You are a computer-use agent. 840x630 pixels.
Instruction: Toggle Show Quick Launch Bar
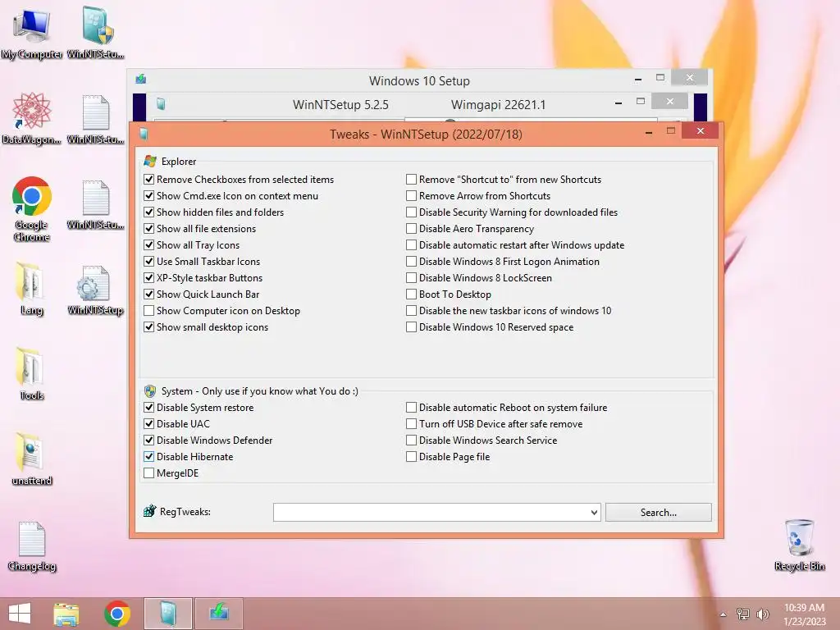149,294
